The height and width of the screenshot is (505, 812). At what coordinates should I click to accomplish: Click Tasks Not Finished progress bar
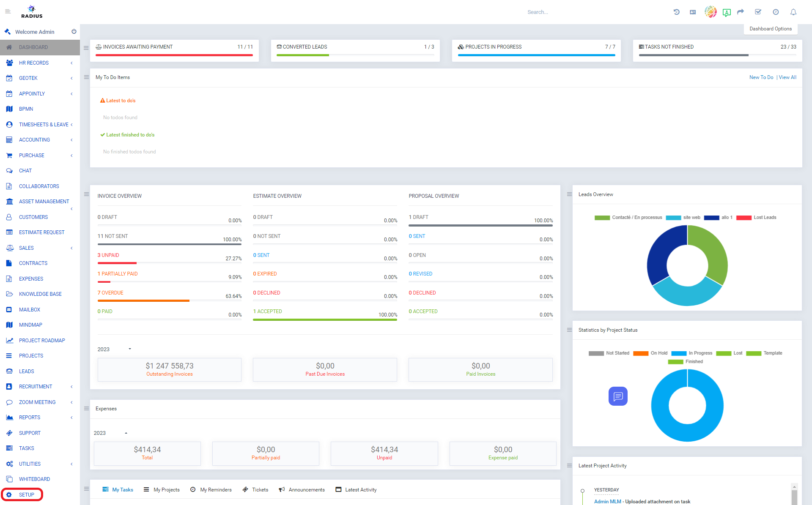coord(717,55)
